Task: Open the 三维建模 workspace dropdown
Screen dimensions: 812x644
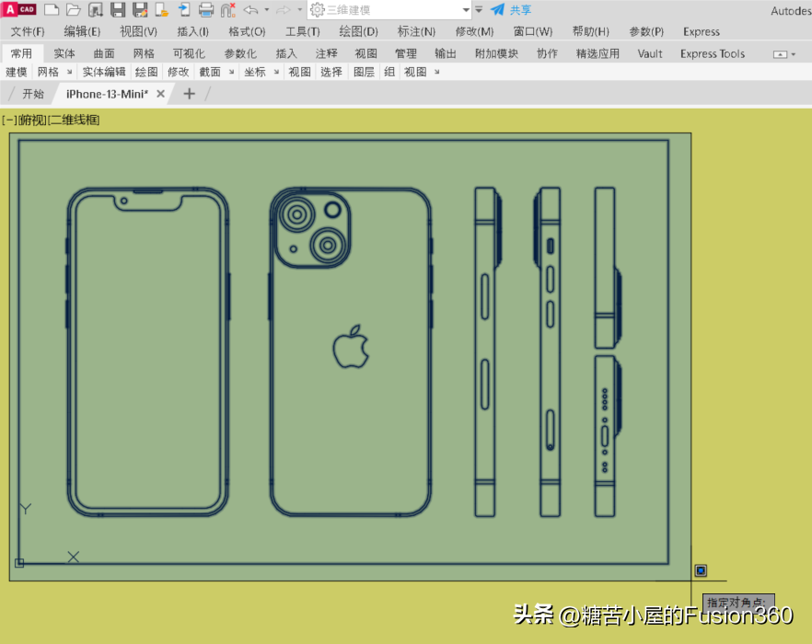Action: click(389, 10)
